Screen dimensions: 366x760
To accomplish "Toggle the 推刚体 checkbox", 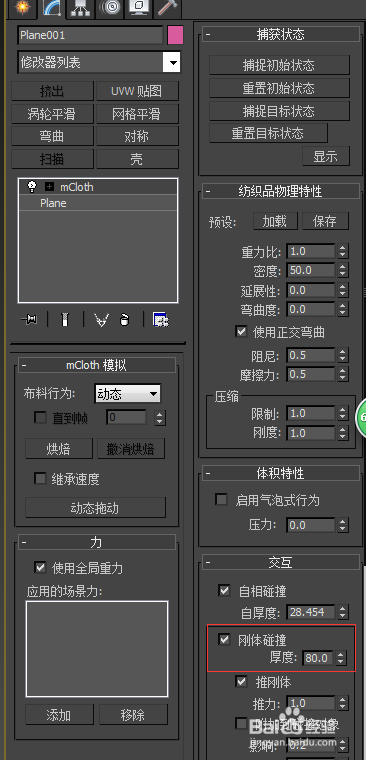I will (x=241, y=682).
